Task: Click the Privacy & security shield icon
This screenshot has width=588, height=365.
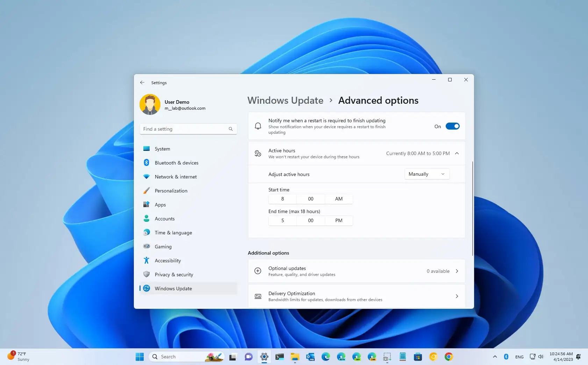Action: 146,275
